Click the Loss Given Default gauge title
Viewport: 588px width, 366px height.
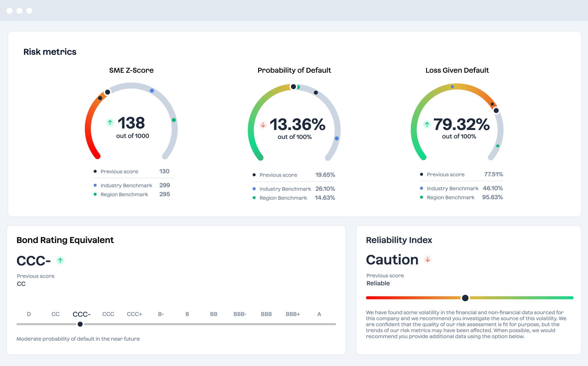click(x=457, y=70)
